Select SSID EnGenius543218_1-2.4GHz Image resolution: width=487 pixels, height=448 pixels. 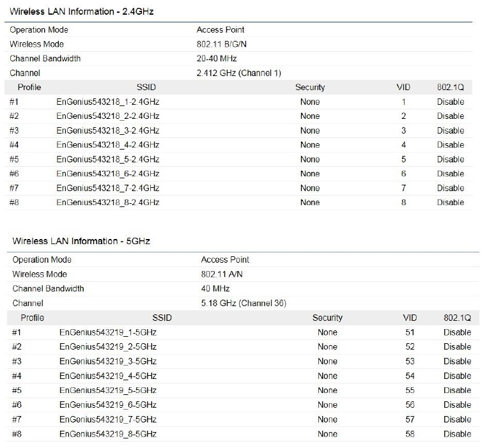pos(108,102)
